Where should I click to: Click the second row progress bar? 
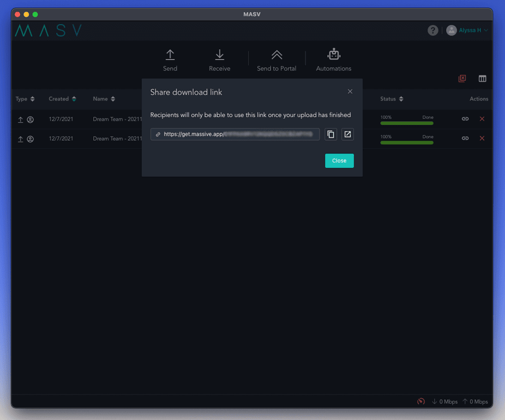click(407, 142)
